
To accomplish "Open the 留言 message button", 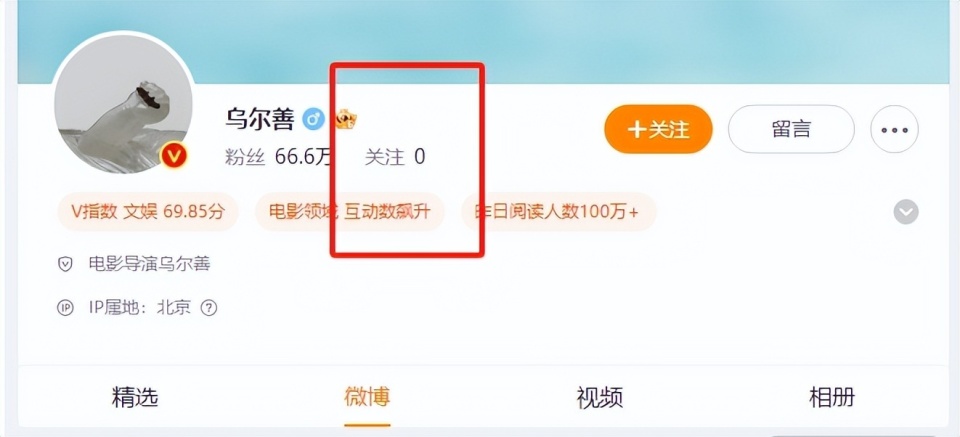I will tap(791, 129).
